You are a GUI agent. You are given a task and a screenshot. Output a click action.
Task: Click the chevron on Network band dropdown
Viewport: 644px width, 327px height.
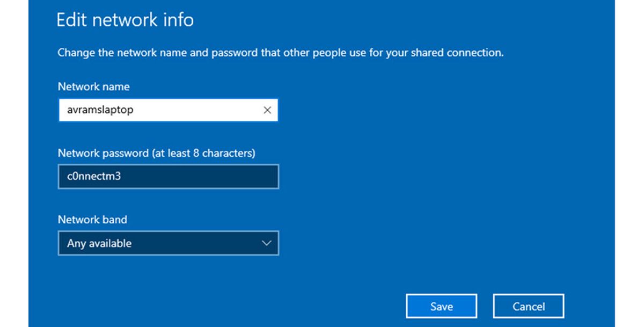pyautogui.click(x=266, y=243)
